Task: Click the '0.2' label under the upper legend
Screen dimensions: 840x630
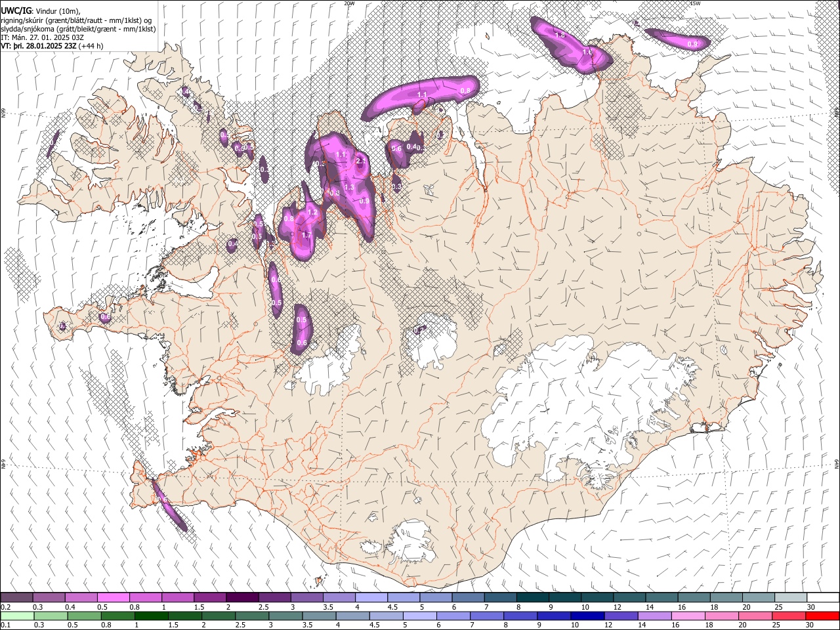Action: 5,607
